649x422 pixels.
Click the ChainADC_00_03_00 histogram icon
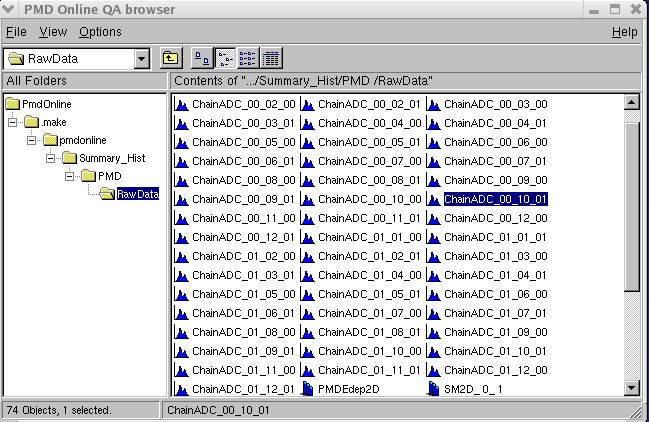point(433,105)
